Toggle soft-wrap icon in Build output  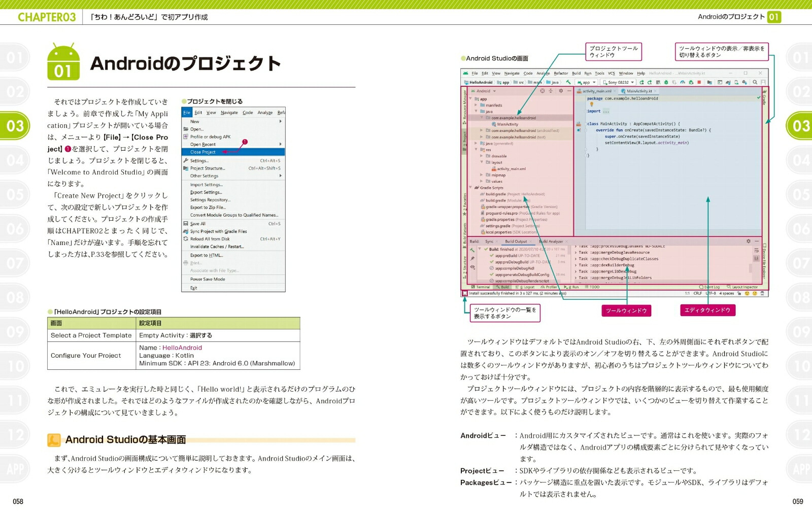coord(756,250)
